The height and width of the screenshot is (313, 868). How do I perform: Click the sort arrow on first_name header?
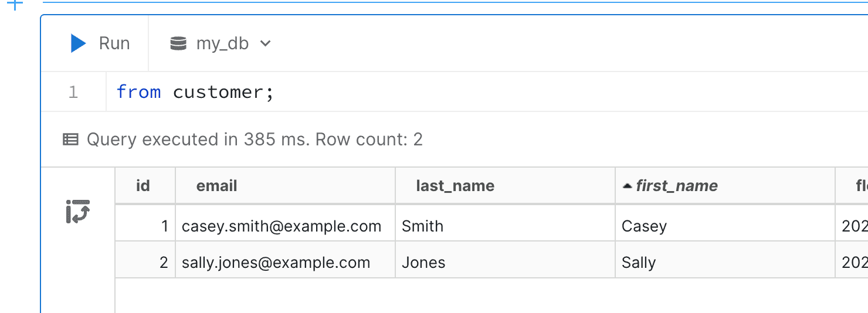pyautogui.click(x=627, y=186)
